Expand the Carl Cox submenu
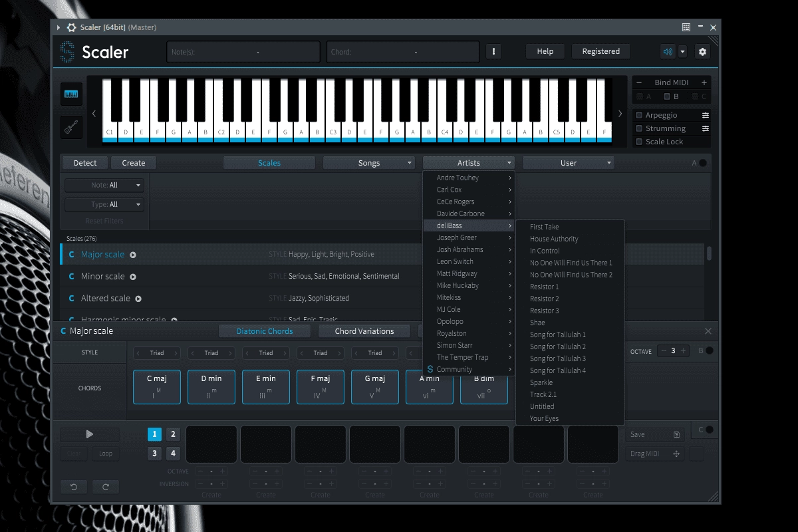Image resolution: width=798 pixels, height=532 pixels. tap(469, 190)
